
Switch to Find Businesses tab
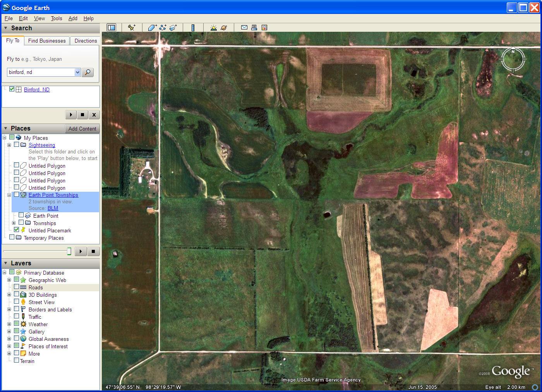(47, 41)
